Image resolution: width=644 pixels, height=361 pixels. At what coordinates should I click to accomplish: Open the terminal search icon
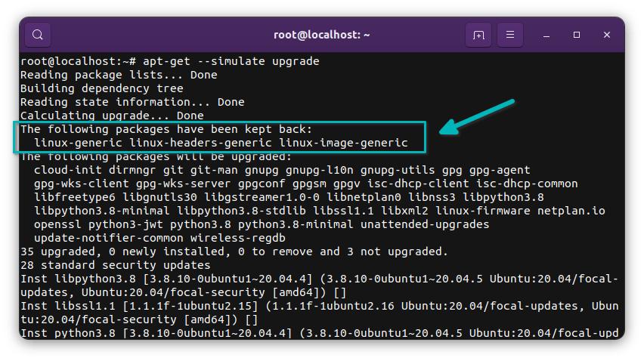(x=38, y=35)
